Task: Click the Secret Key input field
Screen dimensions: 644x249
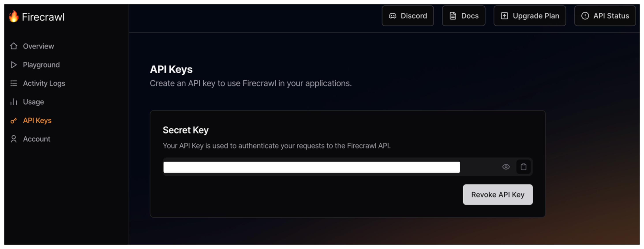Action: point(311,167)
